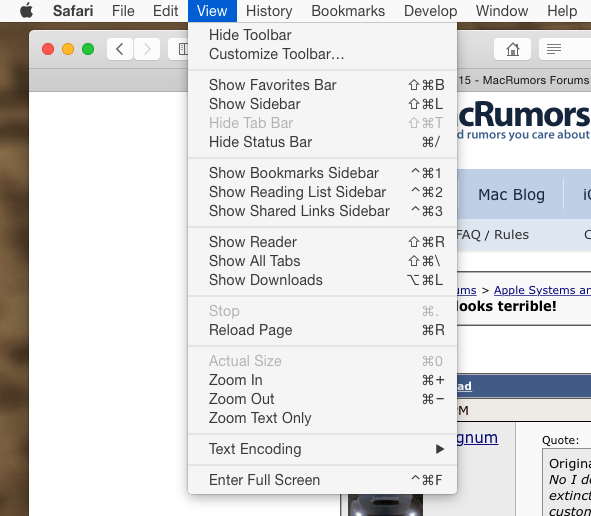Choose Show Reading List Sidebar
Viewport: 591px width, 516px height.
(323, 192)
